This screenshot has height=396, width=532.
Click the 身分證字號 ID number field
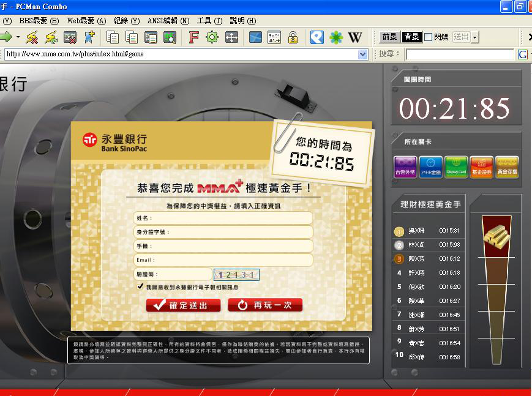click(223, 232)
